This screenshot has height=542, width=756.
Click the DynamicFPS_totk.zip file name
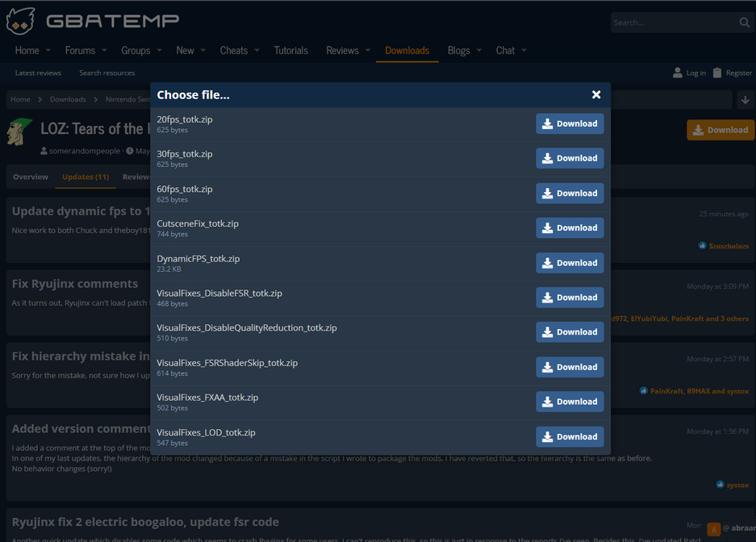[198, 259]
